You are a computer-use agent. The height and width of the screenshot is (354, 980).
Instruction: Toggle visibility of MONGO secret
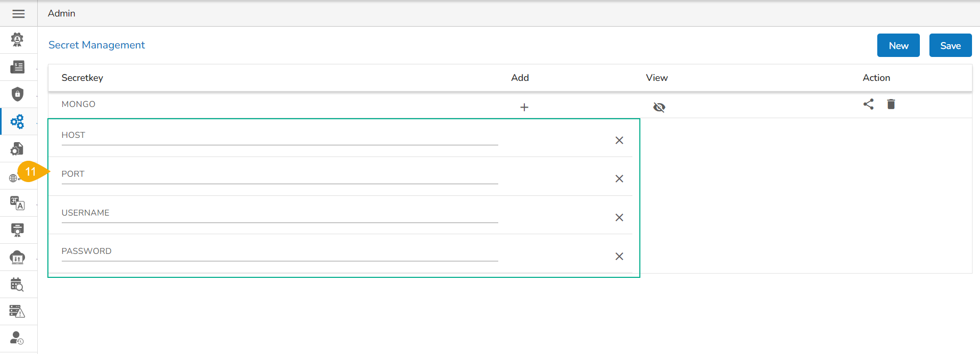[x=659, y=108]
